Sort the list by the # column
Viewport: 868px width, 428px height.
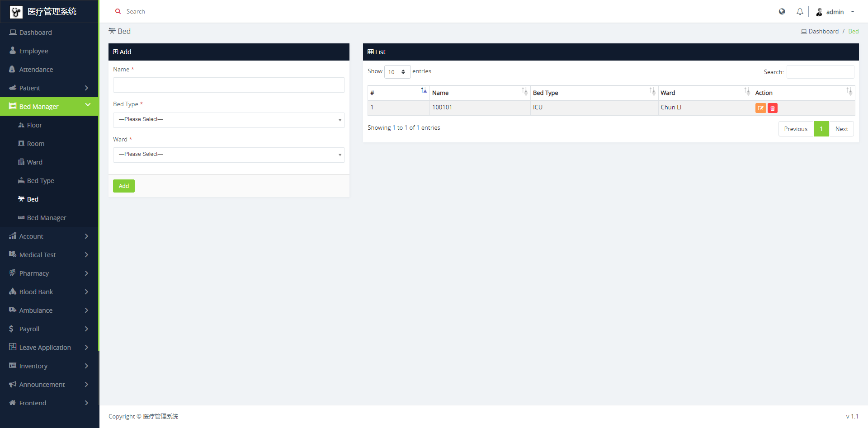[x=398, y=93]
